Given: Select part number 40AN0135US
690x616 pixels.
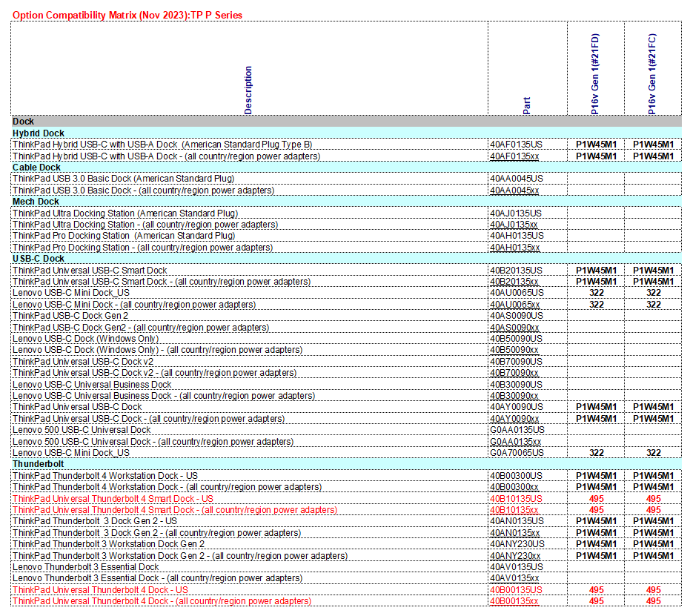Looking at the screenshot, I should click(517, 521).
